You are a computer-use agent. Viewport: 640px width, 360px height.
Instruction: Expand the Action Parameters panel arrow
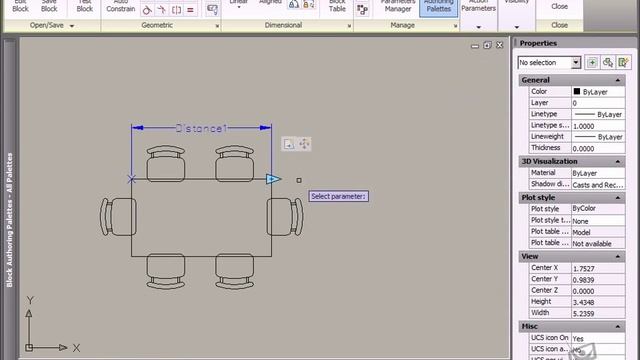tap(478, 27)
